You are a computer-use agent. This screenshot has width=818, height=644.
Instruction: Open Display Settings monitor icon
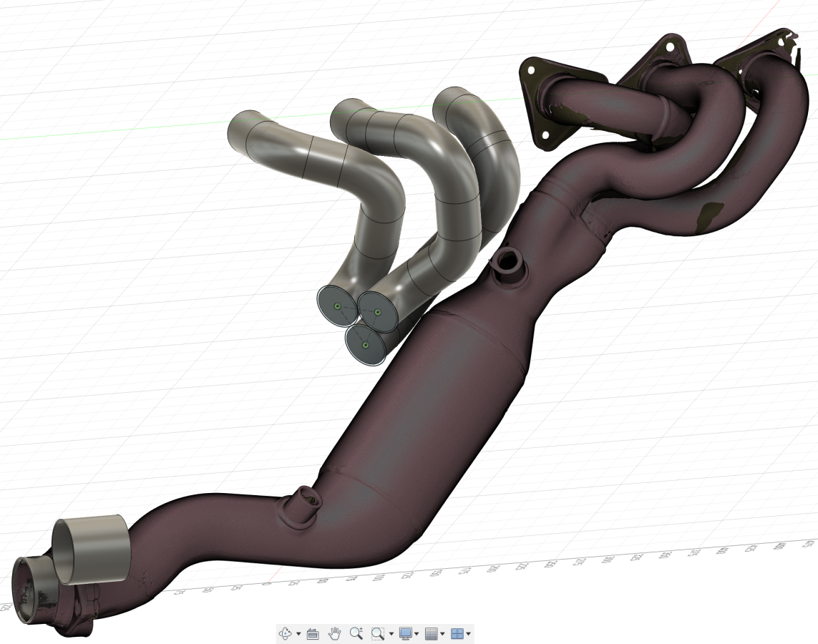(x=406, y=633)
